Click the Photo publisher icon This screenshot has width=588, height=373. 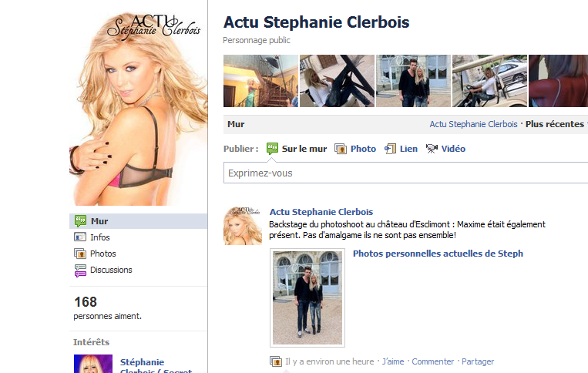pos(341,149)
